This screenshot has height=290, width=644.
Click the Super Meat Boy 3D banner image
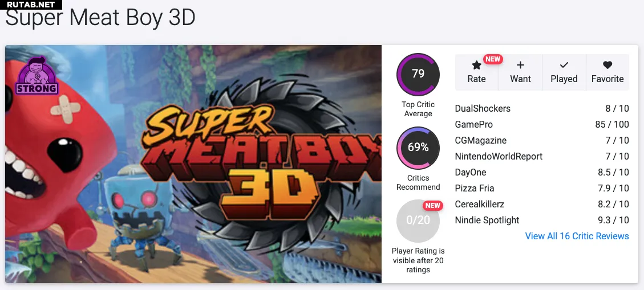coord(193,164)
